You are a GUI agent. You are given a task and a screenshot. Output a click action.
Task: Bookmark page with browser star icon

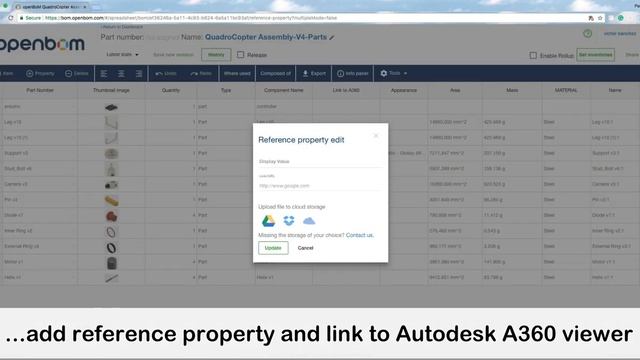[x=600, y=18]
